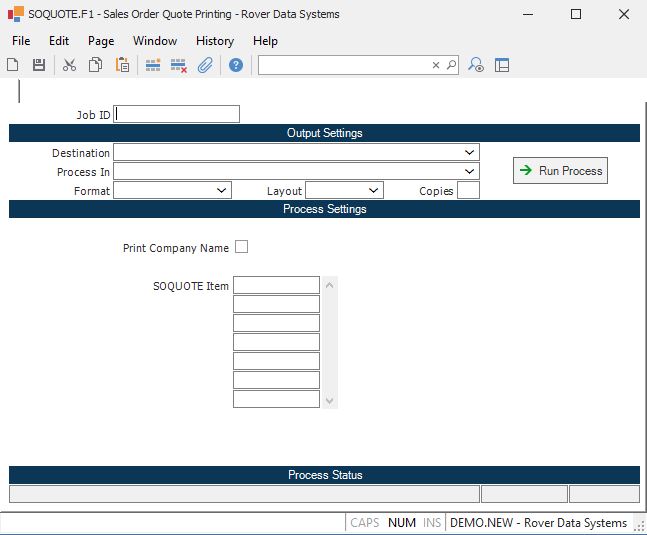Click the Delete row toolbar icon
Screen dimensions: 647x535
[x=179, y=65]
